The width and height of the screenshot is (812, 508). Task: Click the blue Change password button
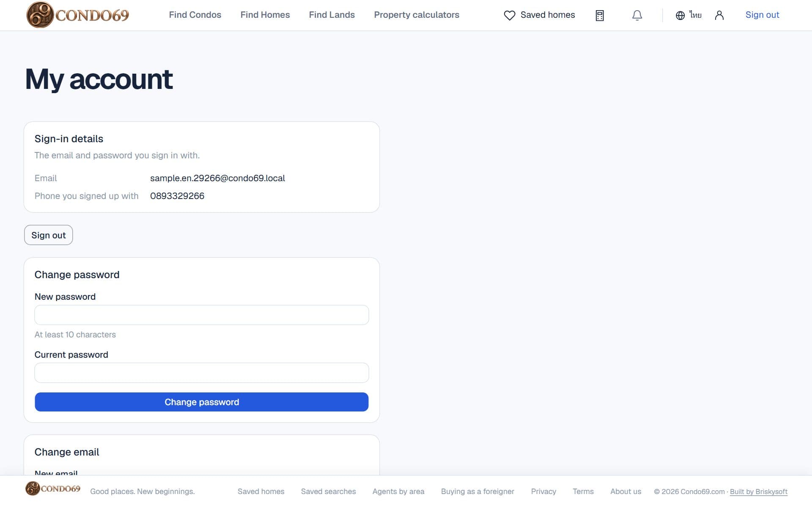coord(202,402)
